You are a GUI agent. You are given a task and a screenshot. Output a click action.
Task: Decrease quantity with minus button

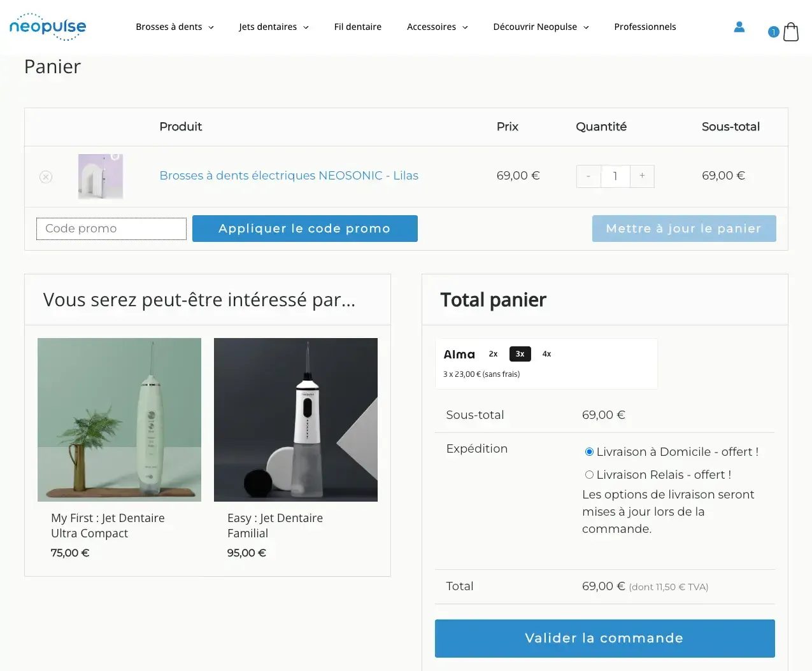coord(588,176)
